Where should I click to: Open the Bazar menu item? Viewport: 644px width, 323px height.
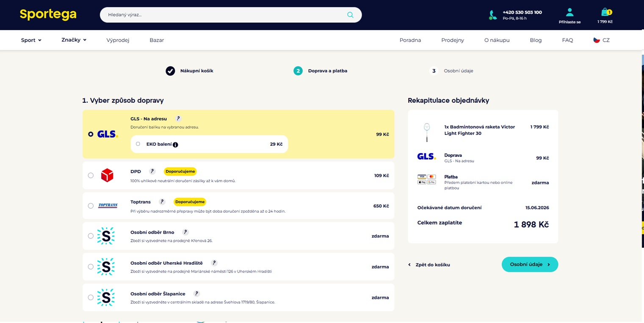[157, 40]
